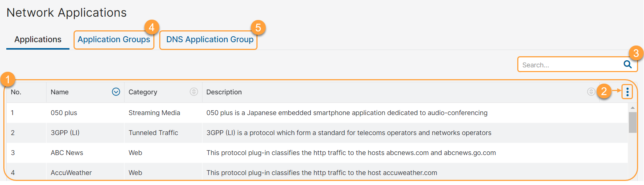The image size is (644, 185).
Task: Click the ABC News application entry
Action: 67,153
